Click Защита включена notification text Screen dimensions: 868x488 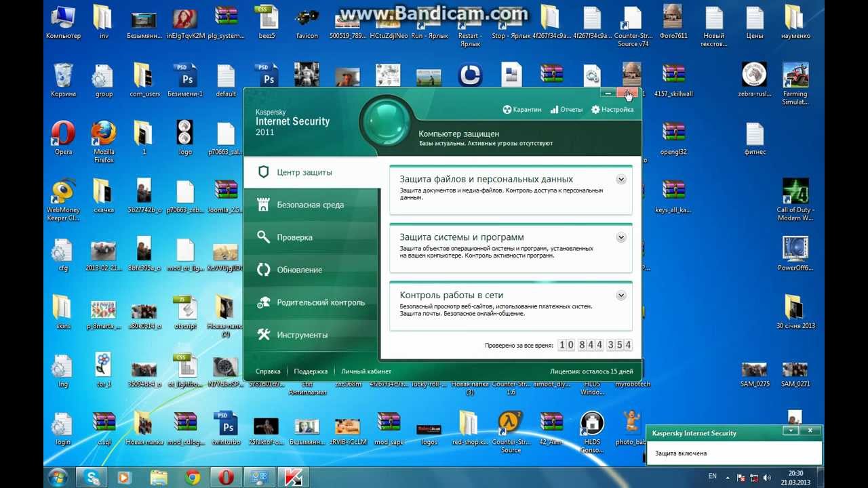[681, 453]
